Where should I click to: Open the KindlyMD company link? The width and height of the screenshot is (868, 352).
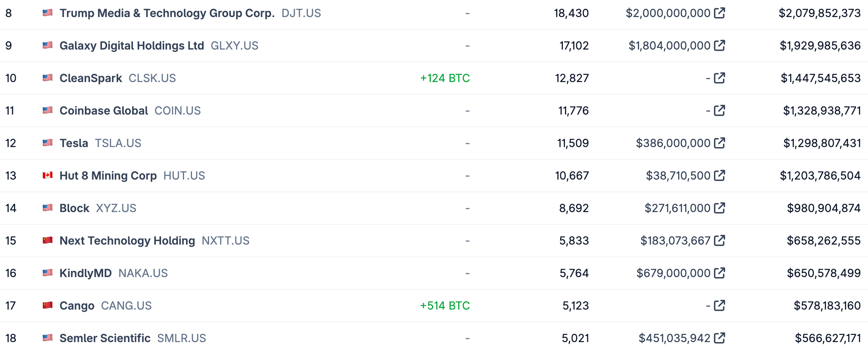tap(85, 273)
